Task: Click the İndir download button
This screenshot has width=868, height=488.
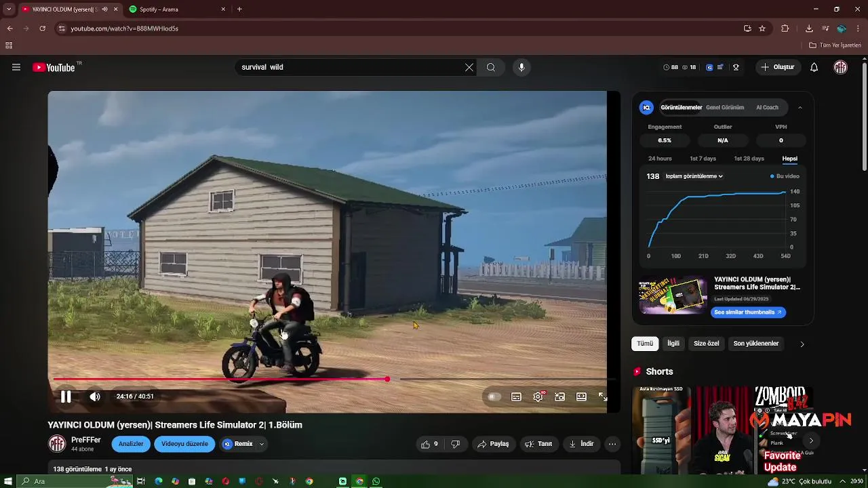Action: 581,444
